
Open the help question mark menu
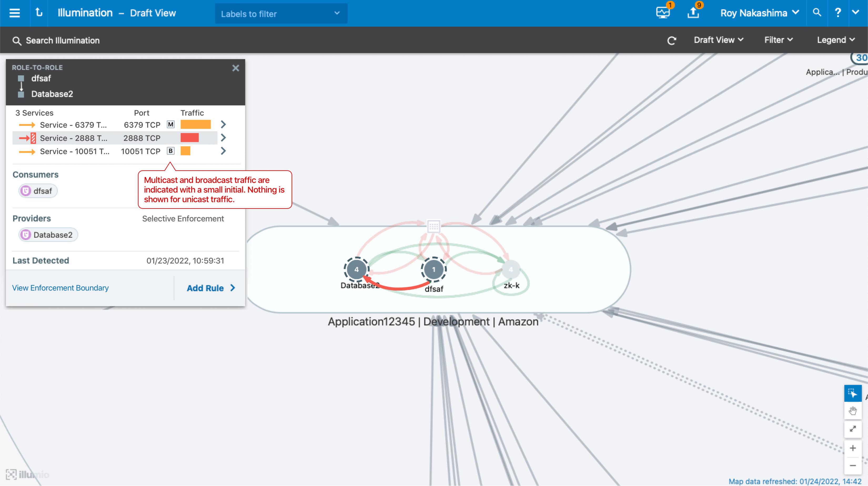point(838,13)
